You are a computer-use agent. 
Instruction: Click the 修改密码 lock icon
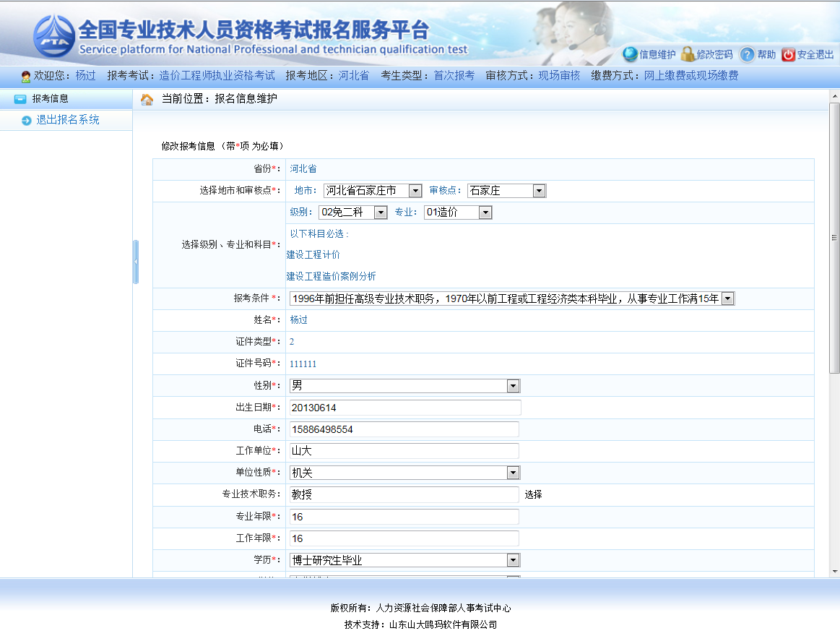688,54
